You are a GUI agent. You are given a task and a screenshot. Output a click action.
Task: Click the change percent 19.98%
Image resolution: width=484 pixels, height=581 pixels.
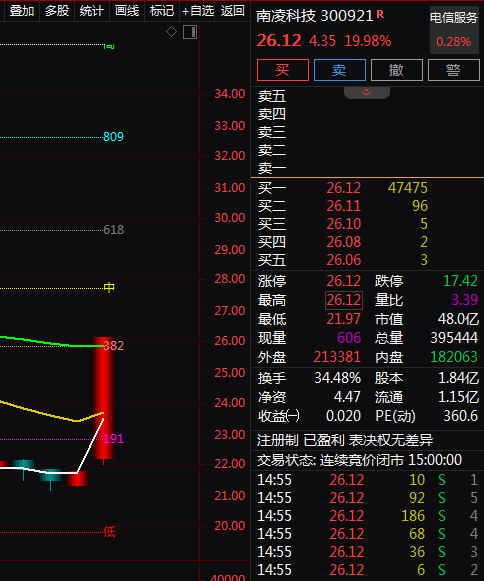coord(368,41)
